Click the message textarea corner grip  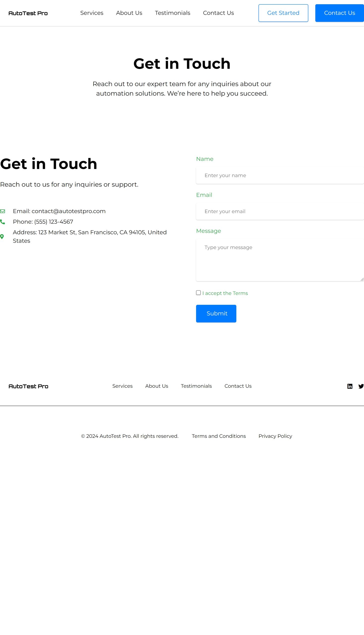tap(362, 279)
